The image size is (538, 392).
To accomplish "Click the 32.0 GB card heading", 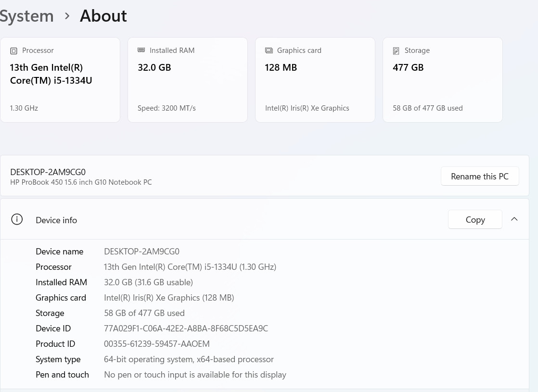I will click(x=154, y=67).
